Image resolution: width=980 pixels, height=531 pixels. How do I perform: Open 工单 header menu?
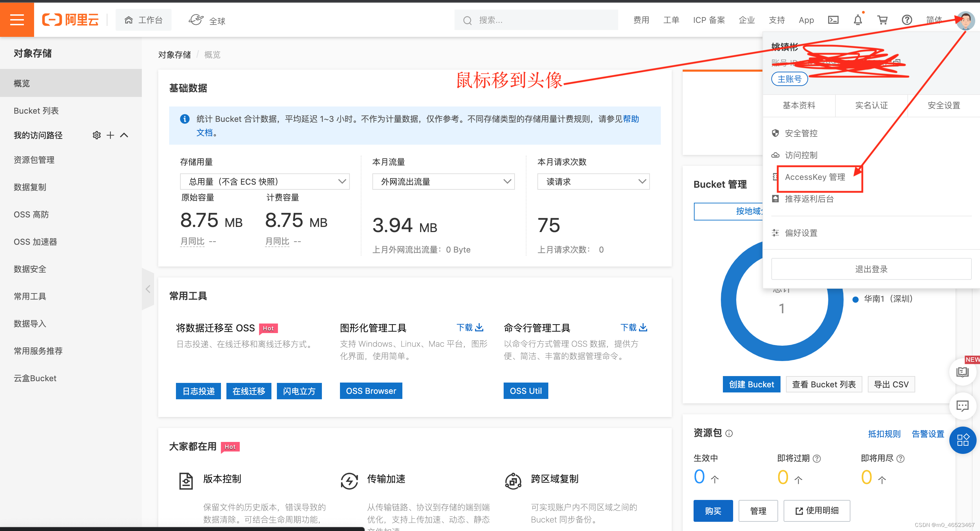coord(671,20)
